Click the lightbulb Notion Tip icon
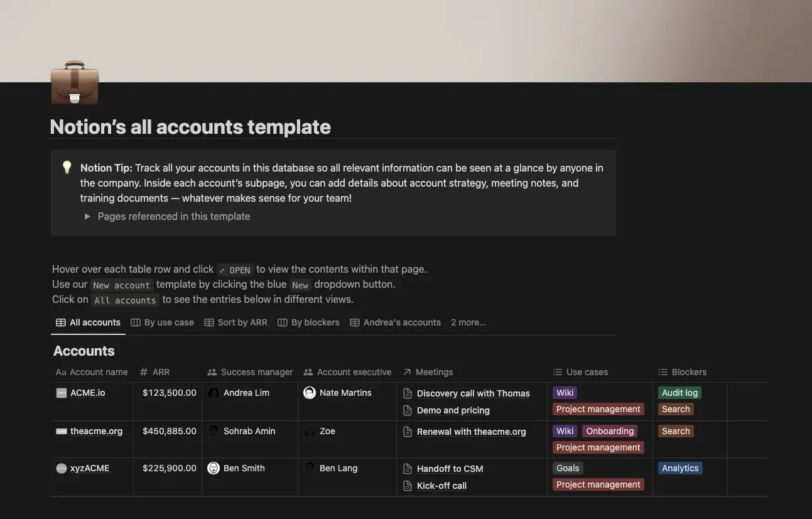This screenshot has height=519, width=812. 67,167
